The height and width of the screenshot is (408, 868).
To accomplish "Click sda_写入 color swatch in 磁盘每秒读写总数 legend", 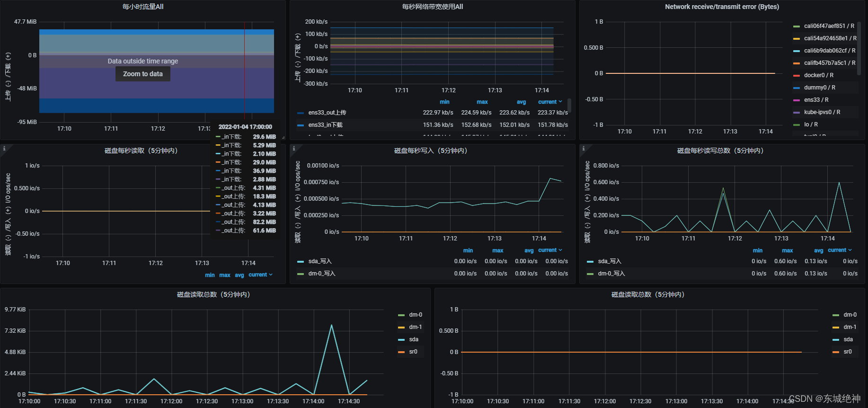I will [x=590, y=261].
